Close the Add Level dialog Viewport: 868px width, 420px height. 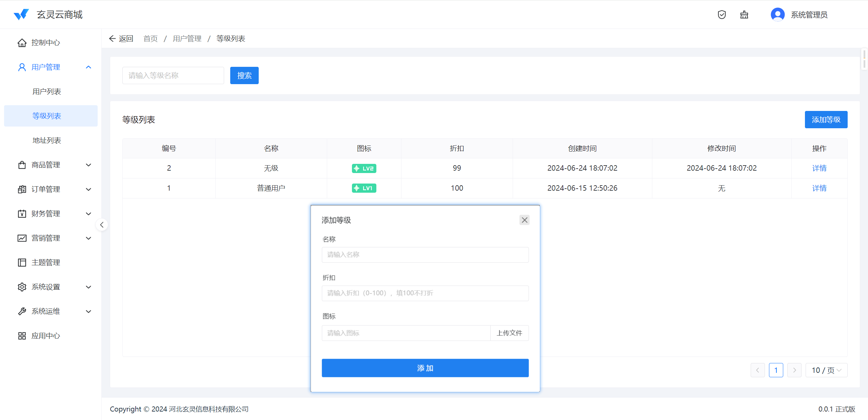[x=524, y=220]
